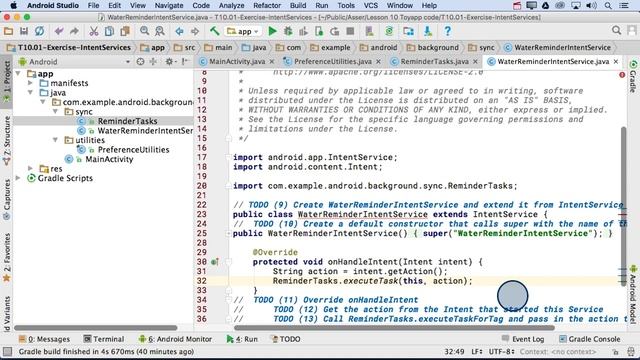This screenshot has width=640, height=360.
Task: Select MainActivity class in project tree
Action: tap(109, 159)
